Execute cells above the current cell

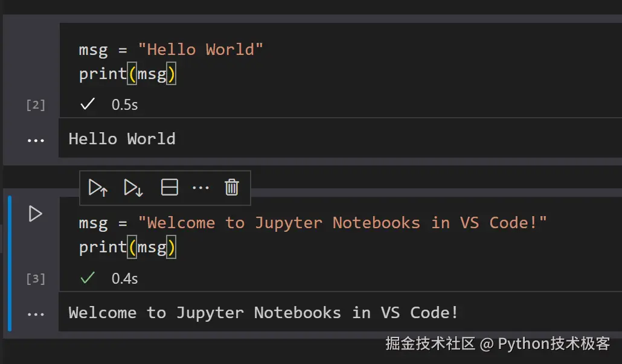point(98,188)
